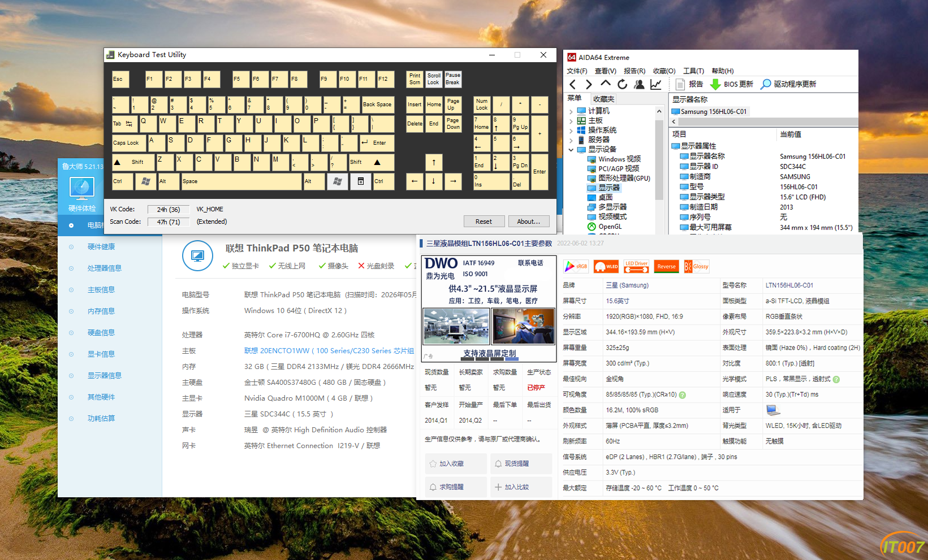Image resolution: width=928 pixels, height=560 pixels.
Task: Go back using AIDA64's back arrow
Action: point(573,84)
